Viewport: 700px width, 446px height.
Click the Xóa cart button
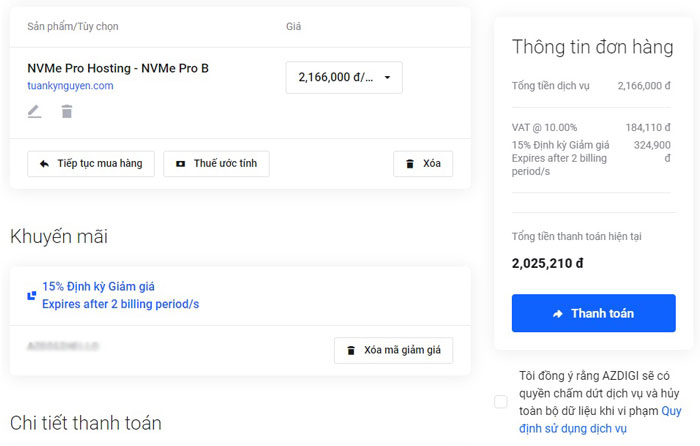coord(422,163)
